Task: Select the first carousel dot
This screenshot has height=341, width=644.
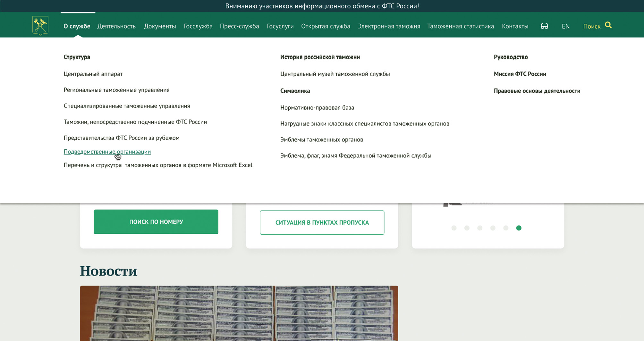Action: click(x=454, y=228)
